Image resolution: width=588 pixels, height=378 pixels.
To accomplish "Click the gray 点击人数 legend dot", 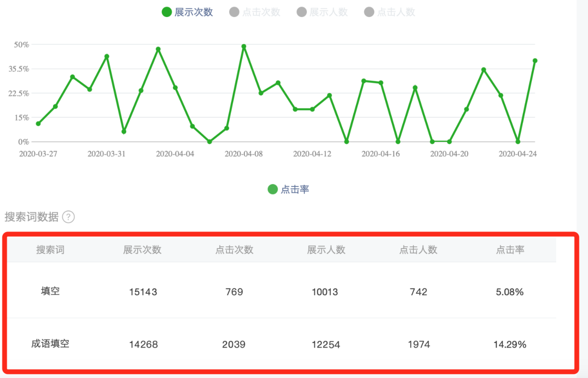I will point(369,12).
